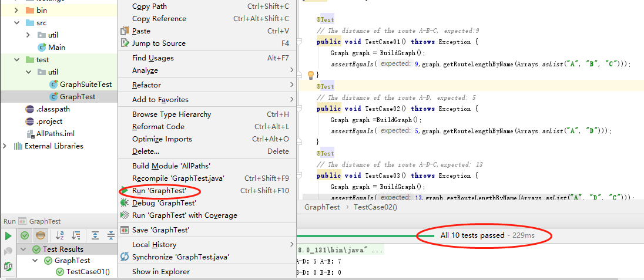Screen dimensions: 644x280
Task: Expand all test result nodes
Action: coord(95,235)
